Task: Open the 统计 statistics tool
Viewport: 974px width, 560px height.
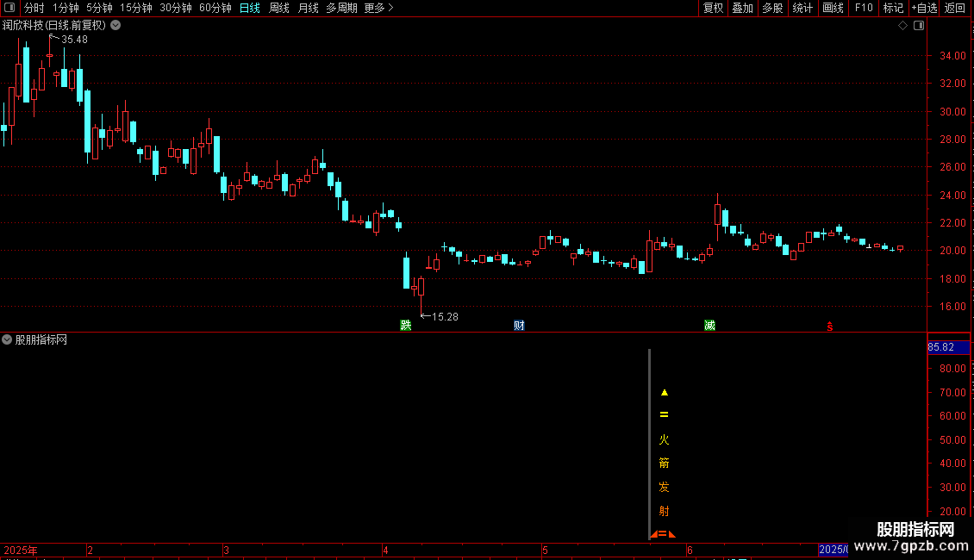Action: coord(802,8)
